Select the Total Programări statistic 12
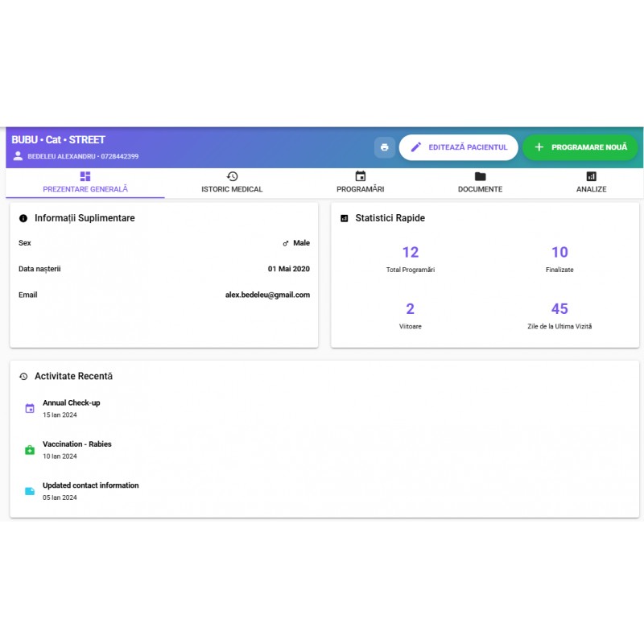Viewport: 644px width, 644px height. 411,253
